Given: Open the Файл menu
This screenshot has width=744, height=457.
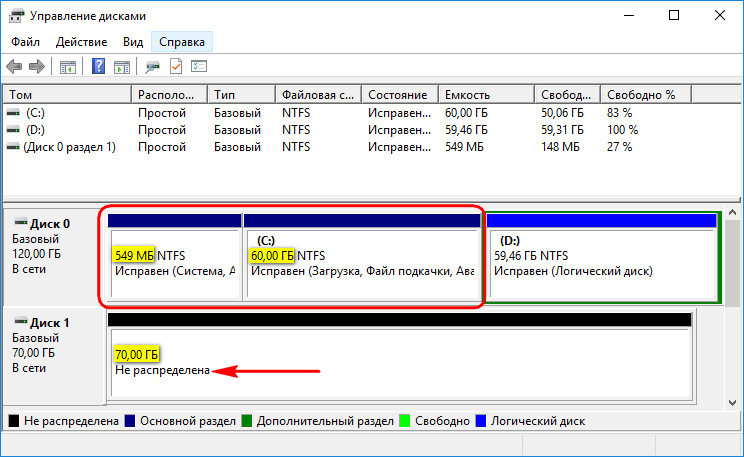Looking at the screenshot, I should click(x=25, y=42).
